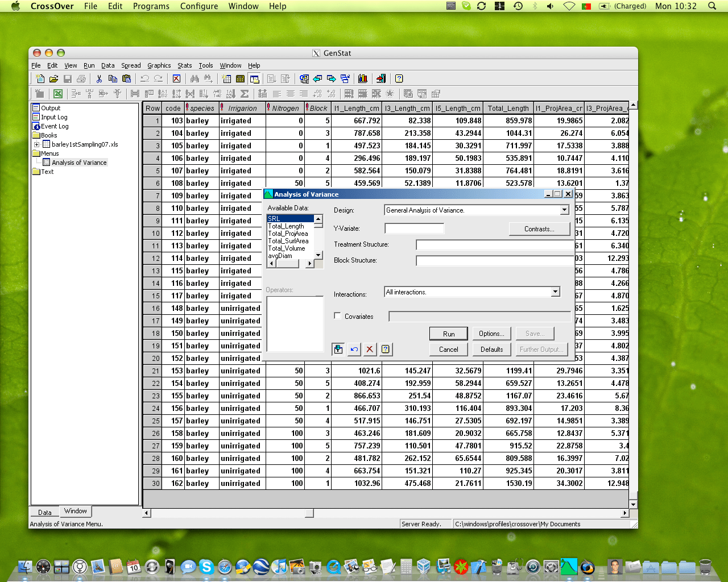728x582 pixels.
Task: Click the Find binoculars toolbar icon
Action: coord(195,79)
